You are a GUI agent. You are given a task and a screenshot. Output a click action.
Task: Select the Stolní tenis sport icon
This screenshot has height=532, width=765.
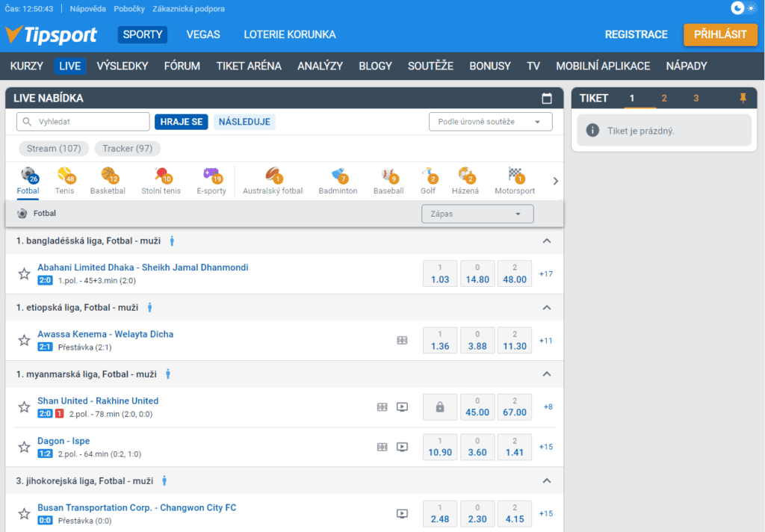[x=161, y=181]
